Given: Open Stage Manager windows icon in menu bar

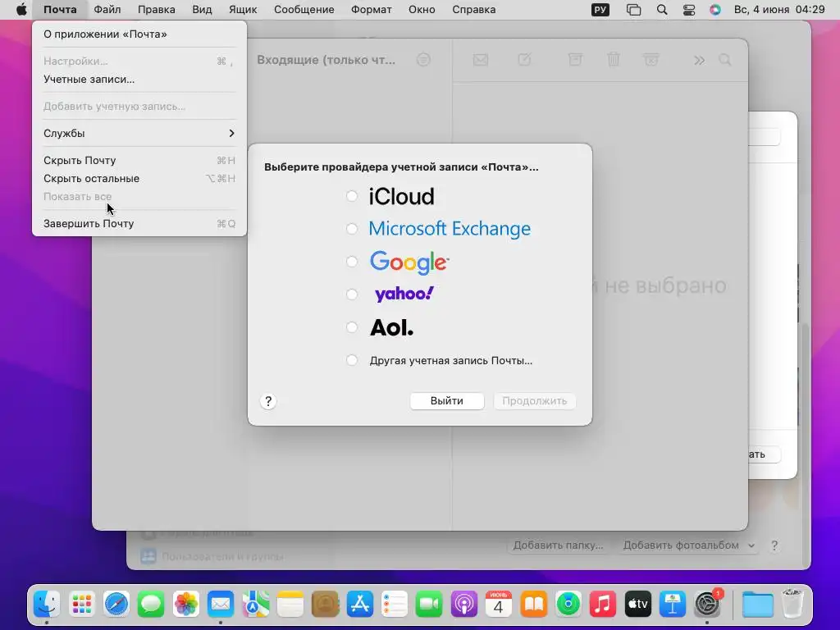Looking at the screenshot, I should click(x=634, y=10).
